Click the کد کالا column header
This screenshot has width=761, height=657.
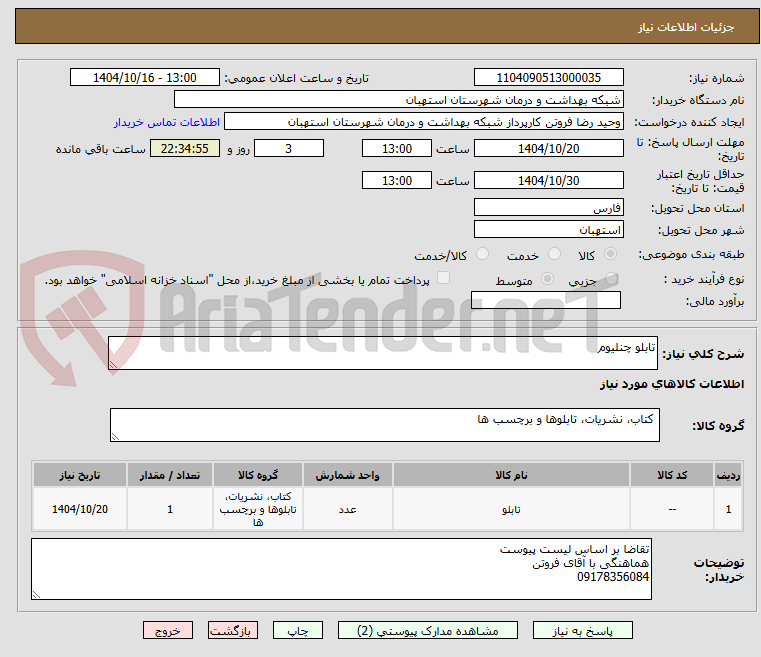(x=672, y=475)
